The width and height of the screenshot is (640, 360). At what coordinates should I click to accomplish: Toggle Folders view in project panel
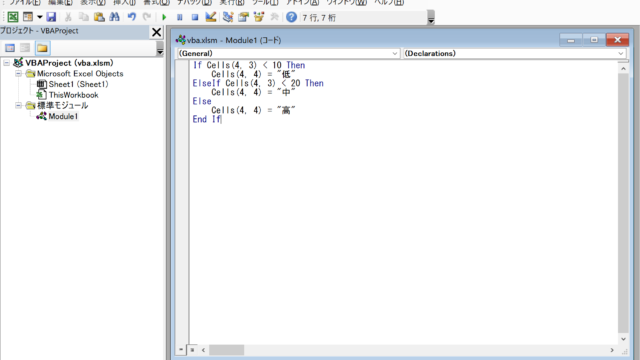click(x=42, y=48)
